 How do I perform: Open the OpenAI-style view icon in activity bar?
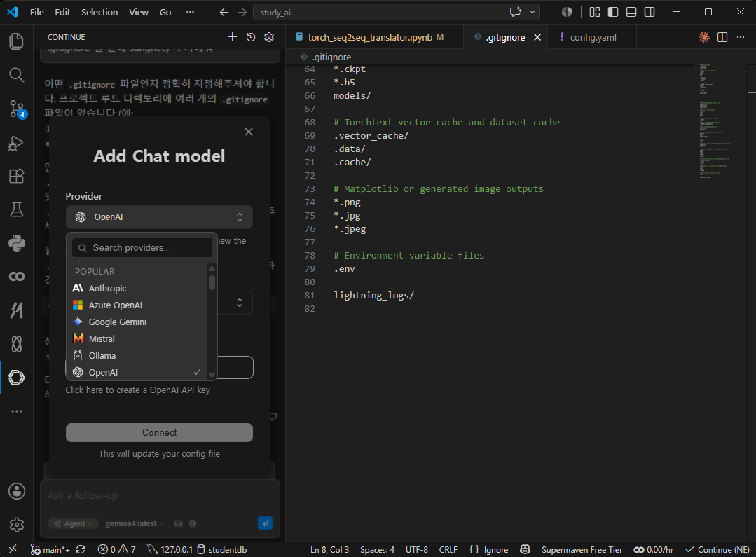click(16, 378)
